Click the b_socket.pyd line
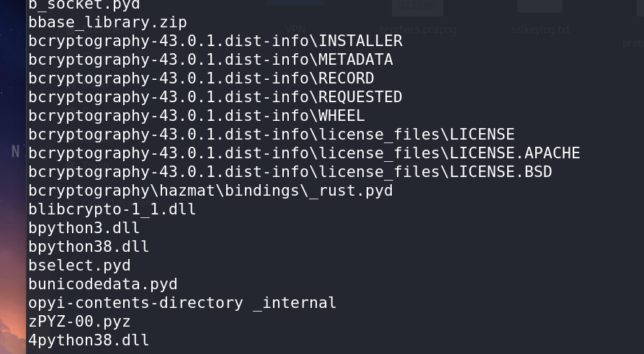This screenshot has height=354, width=644. tap(84, 5)
